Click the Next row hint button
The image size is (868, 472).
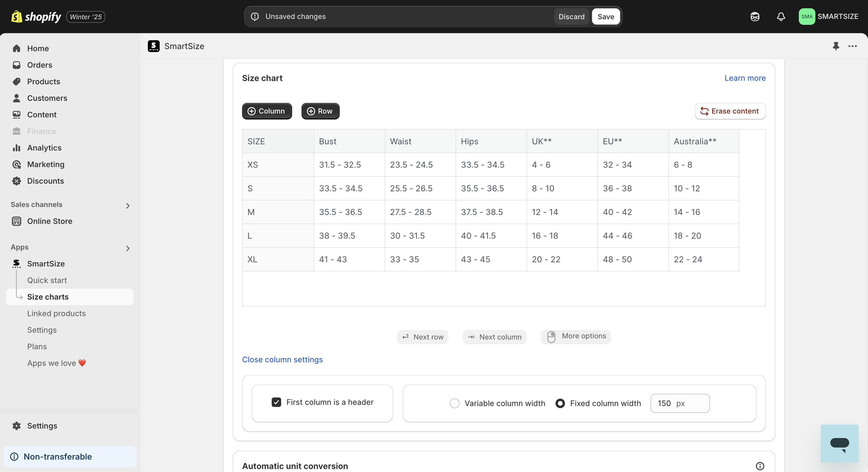(x=422, y=337)
